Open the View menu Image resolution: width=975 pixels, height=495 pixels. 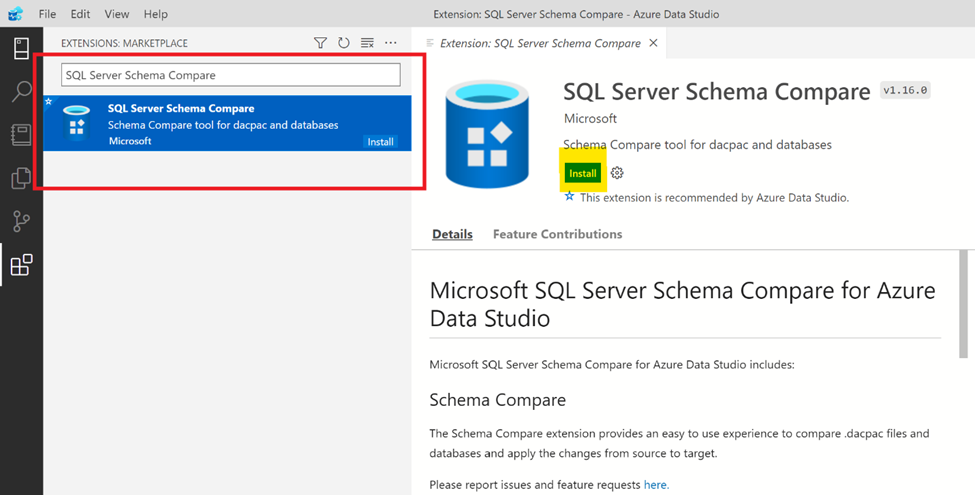coord(117,15)
